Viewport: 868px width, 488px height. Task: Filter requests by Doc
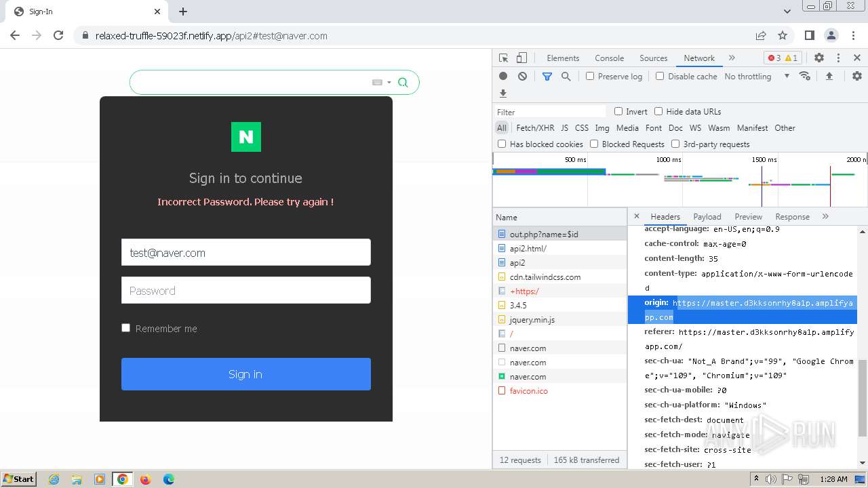pyautogui.click(x=675, y=127)
